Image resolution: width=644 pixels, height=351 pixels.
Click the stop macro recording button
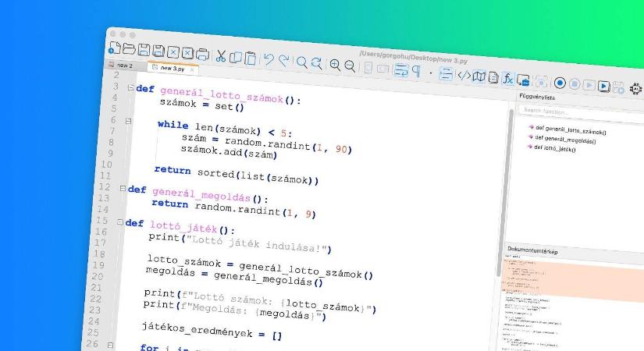(575, 84)
